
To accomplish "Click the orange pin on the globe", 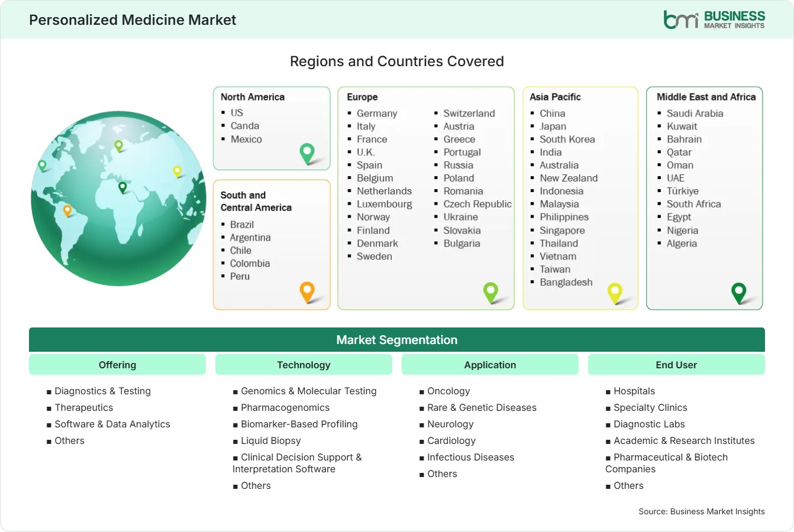I will point(67,210).
